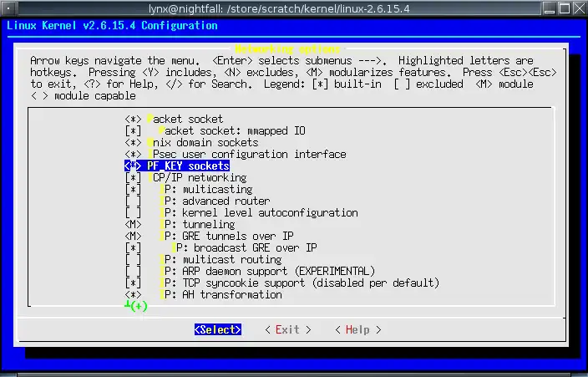Viewport: 588px width, 377px height.
Task: Choose the < Exit > button
Action: pyautogui.click(x=288, y=329)
